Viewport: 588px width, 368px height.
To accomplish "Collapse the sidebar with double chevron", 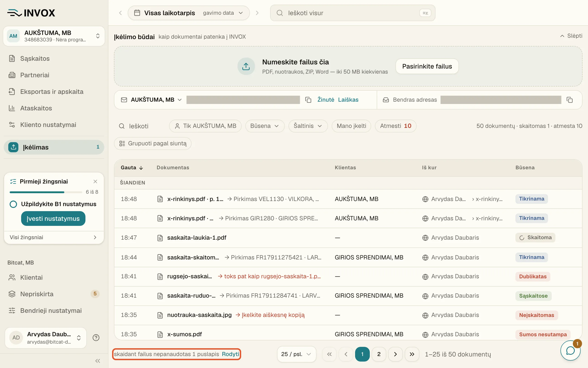I will pos(98,361).
